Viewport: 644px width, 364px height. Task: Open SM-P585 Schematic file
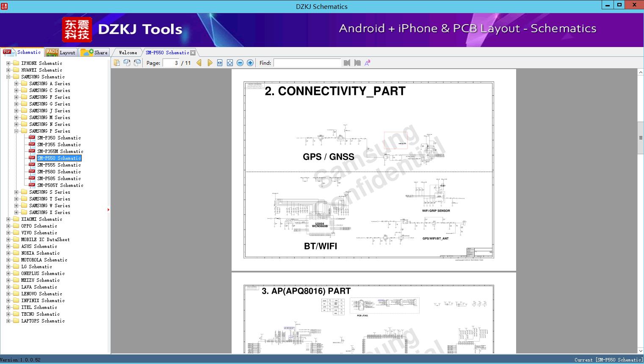59,178
